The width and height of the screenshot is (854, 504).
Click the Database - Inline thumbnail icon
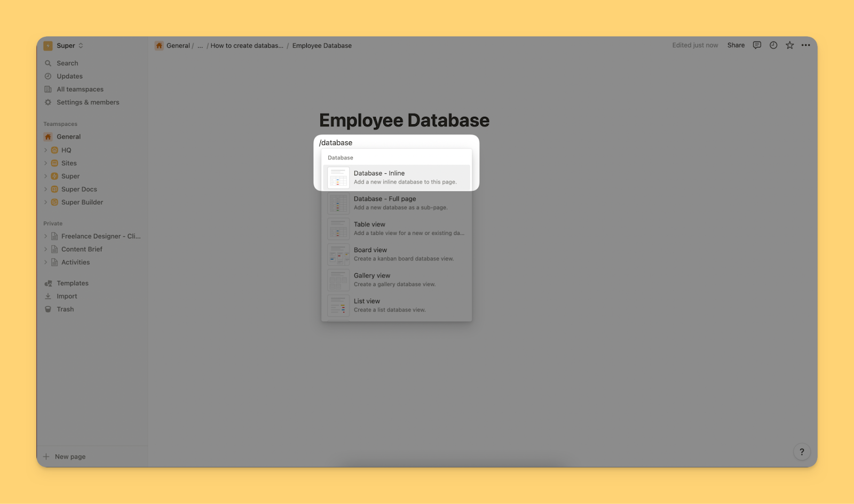338,178
